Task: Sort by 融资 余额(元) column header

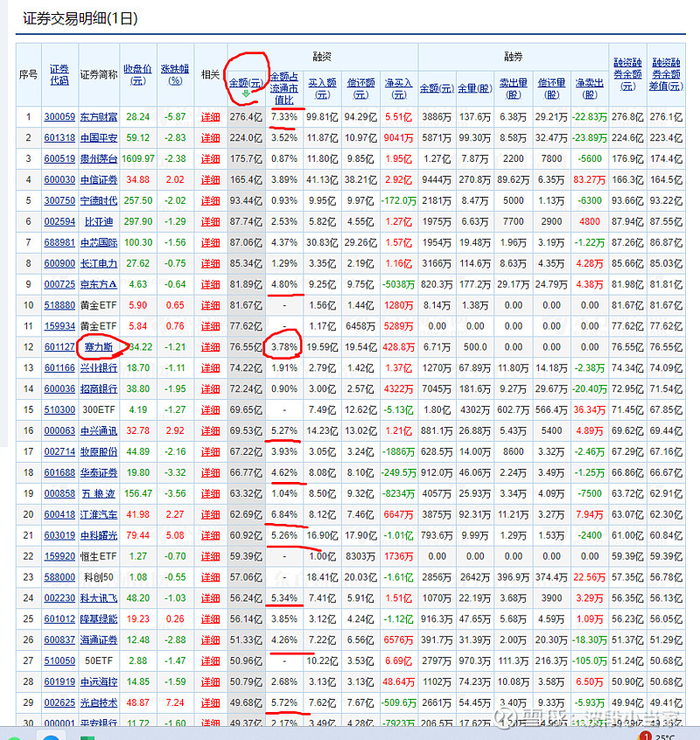Action: click(246, 83)
